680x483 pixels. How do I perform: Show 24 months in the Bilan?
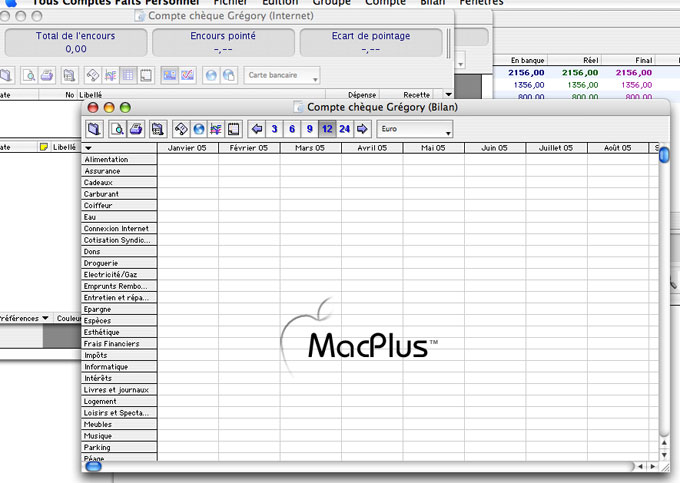coord(344,129)
